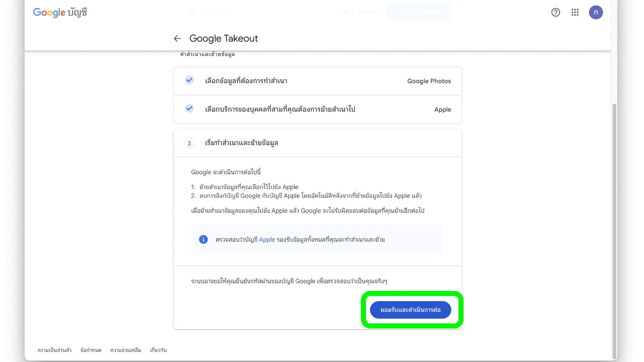Open the help link in the footer

[x=125, y=350]
